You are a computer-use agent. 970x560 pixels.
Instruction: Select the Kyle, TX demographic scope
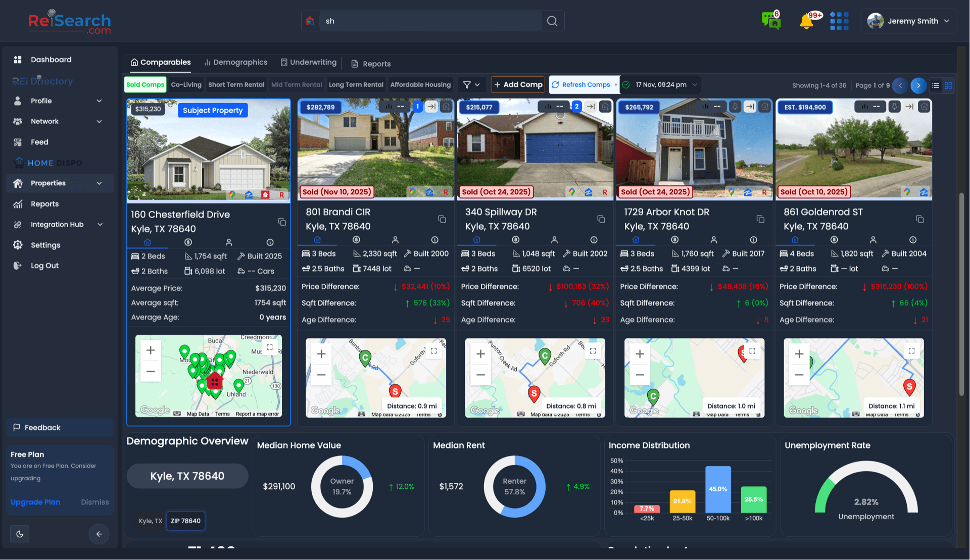click(x=150, y=521)
